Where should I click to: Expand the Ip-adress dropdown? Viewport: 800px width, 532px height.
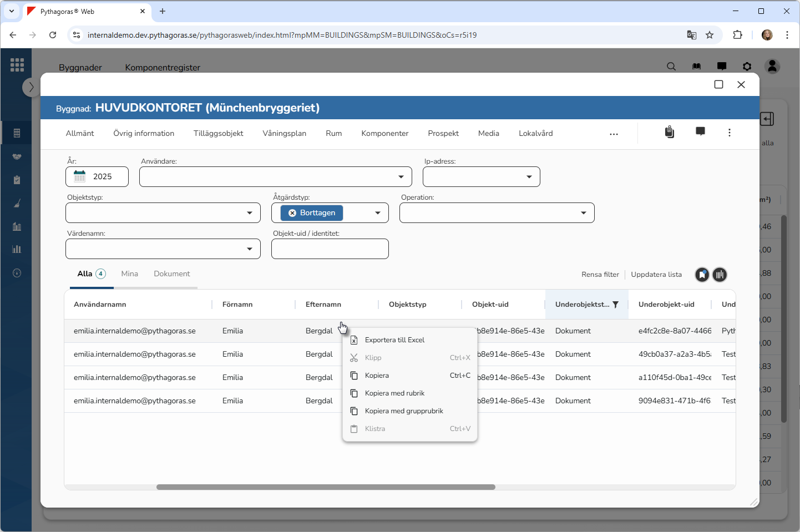click(529, 177)
